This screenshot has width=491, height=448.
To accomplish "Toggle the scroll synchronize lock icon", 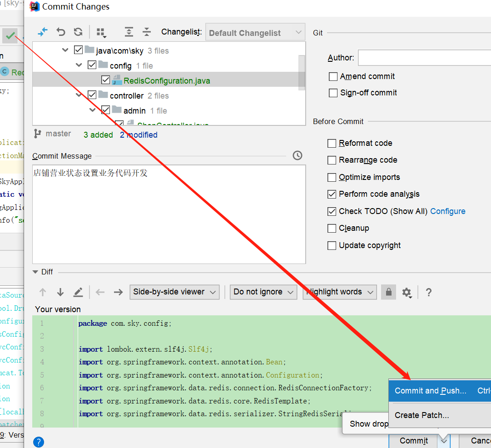I will (389, 292).
